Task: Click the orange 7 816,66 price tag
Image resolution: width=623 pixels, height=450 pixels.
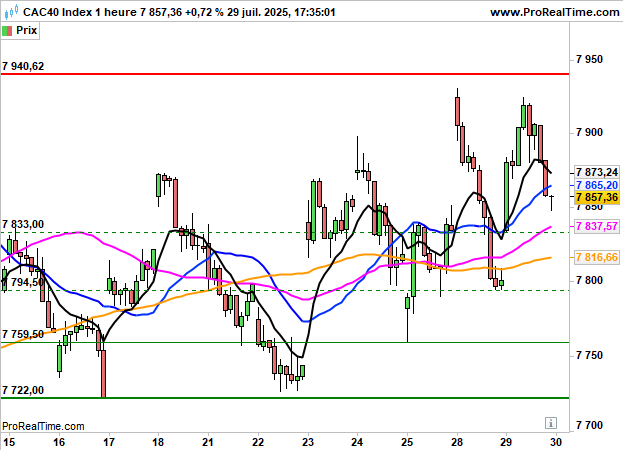Action: (597, 258)
